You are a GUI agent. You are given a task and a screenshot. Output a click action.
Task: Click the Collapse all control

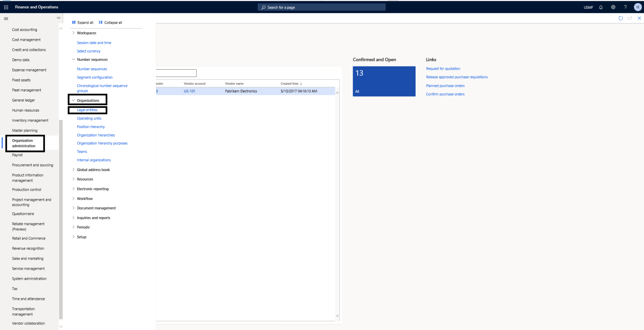pos(111,22)
